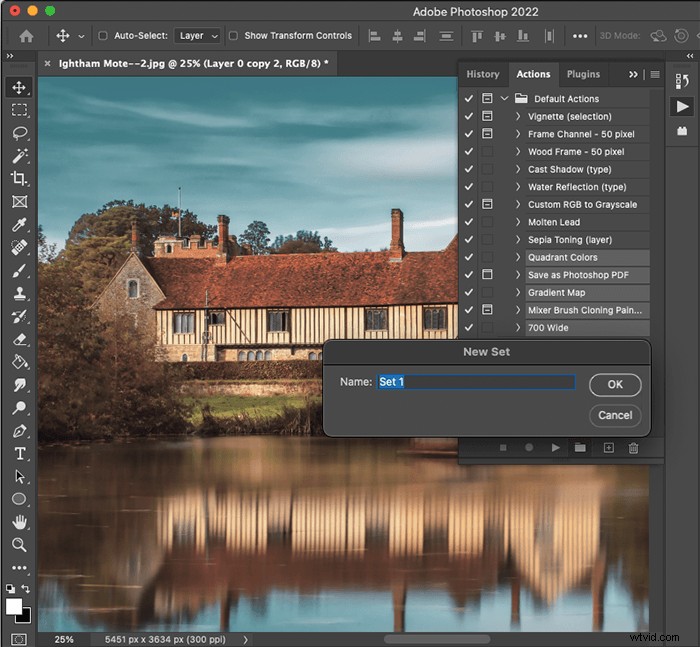The width and height of the screenshot is (700, 647).
Task: Enable the Auto-Select checkbox
Action: (x=103, y=36)
